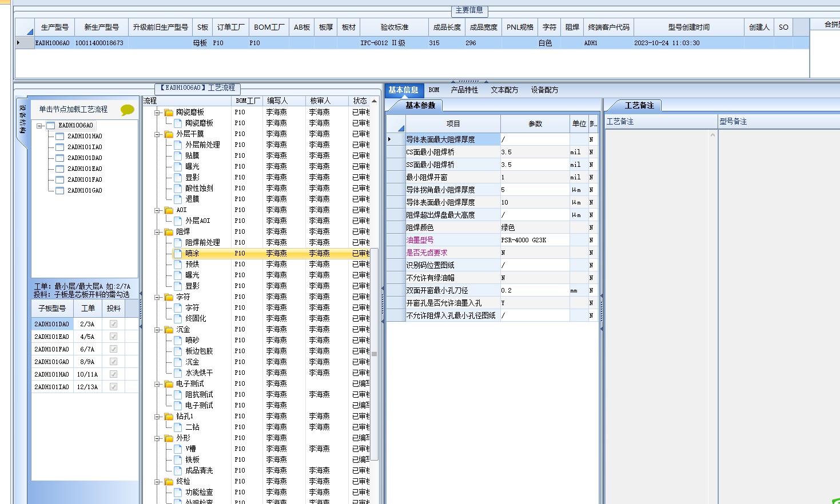Open the 产品特性 tab
The width and height of the screenshot is (840, 504).
click(x=464, y=90)
